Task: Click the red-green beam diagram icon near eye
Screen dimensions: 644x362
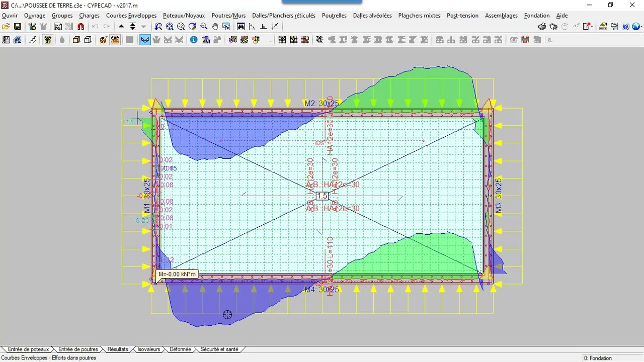Action: pyautogui.click(x=525, y=40)
